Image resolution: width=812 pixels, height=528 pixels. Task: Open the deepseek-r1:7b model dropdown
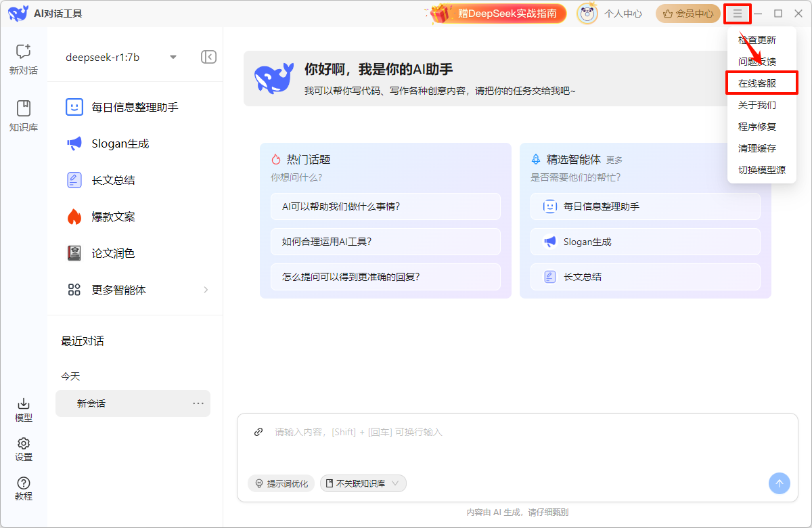point(120,57)
